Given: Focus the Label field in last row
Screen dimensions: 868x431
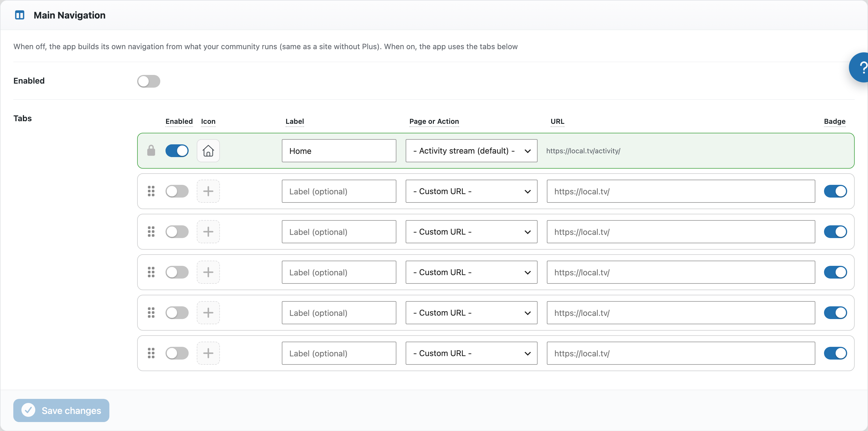Looking at the screenshot, I should 339,353.
